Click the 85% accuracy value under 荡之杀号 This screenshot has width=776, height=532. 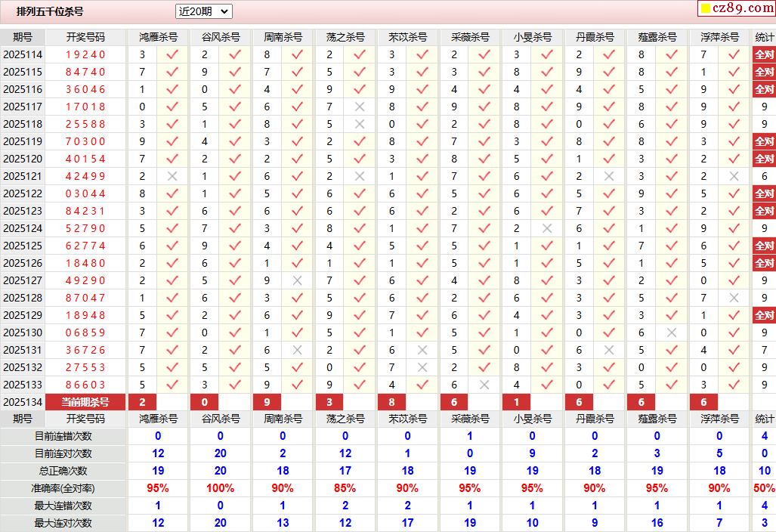click(345, 488)
